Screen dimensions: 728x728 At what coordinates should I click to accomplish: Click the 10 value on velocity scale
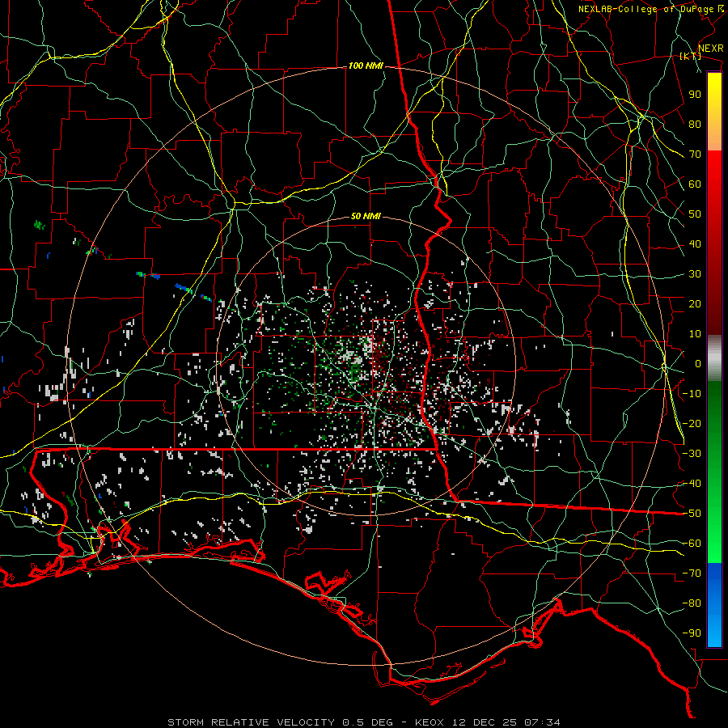695,334
